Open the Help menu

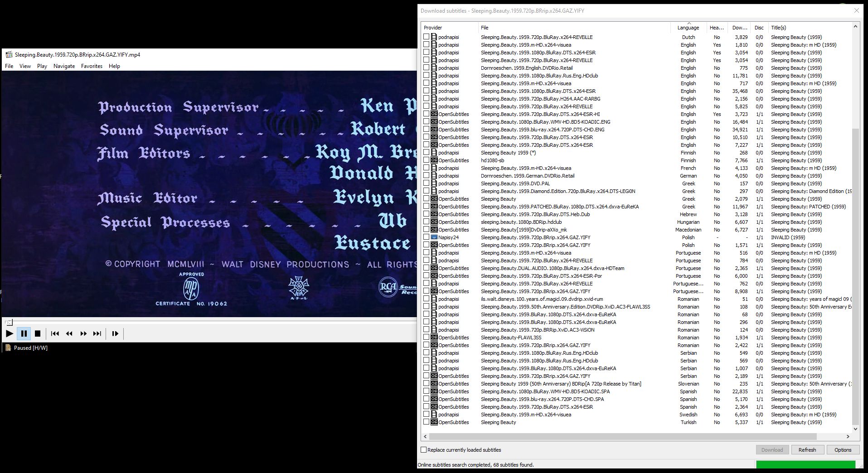[114, 66]
